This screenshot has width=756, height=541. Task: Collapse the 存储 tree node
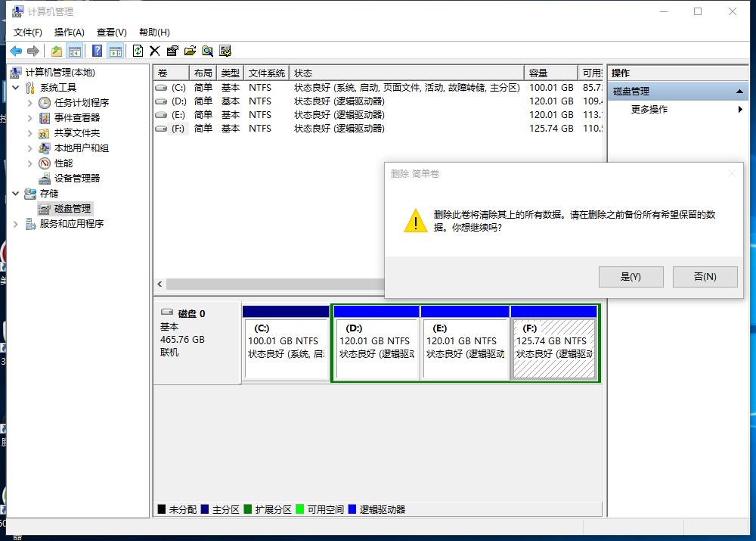tap(17, 194)
